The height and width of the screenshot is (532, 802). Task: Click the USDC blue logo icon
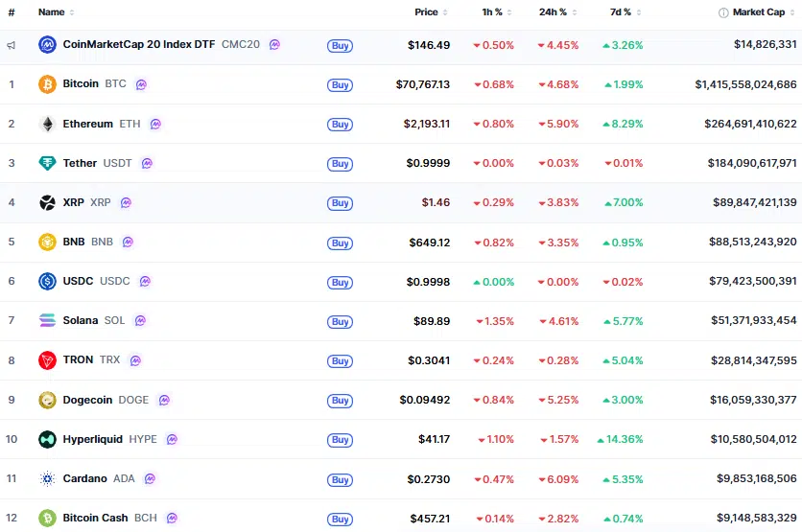tap(47, 281)
